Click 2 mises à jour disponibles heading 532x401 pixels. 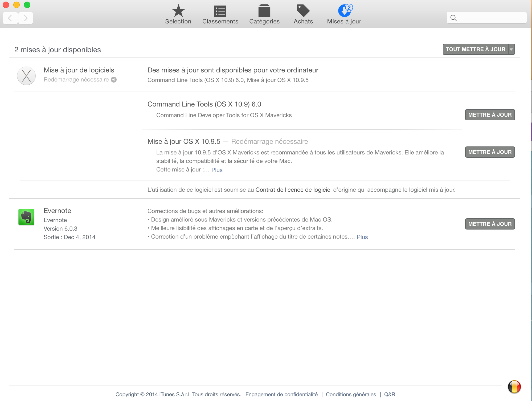58,50
